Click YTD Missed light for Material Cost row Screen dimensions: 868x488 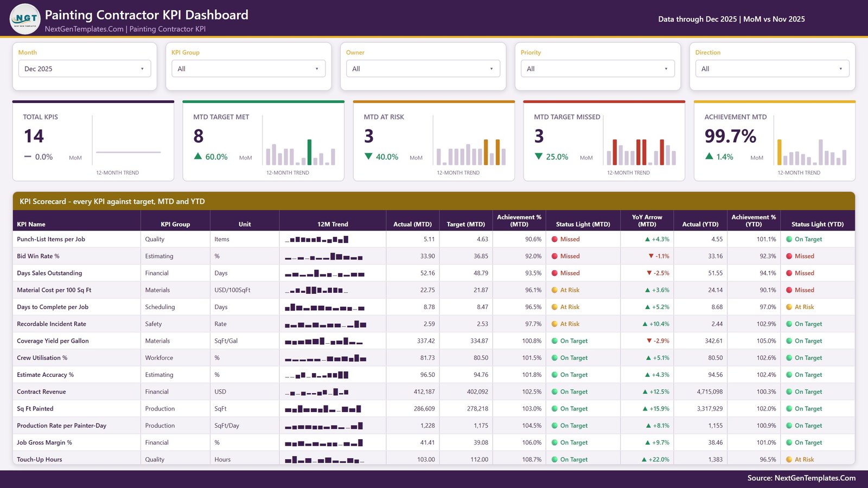pos(789,290)
